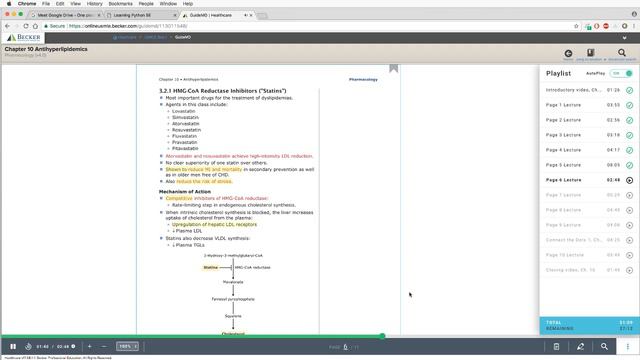
Task: Select the GuideMD Healthcare tab
Action: click(216, 15)
